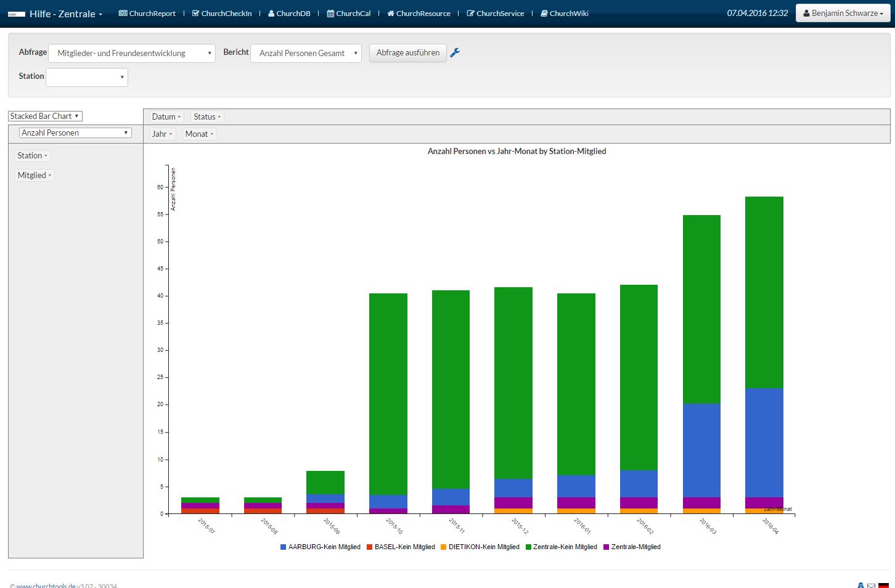The image size is (895, 588).
Task: Open ChurchCal calendar module
Action: click(349, 14)
